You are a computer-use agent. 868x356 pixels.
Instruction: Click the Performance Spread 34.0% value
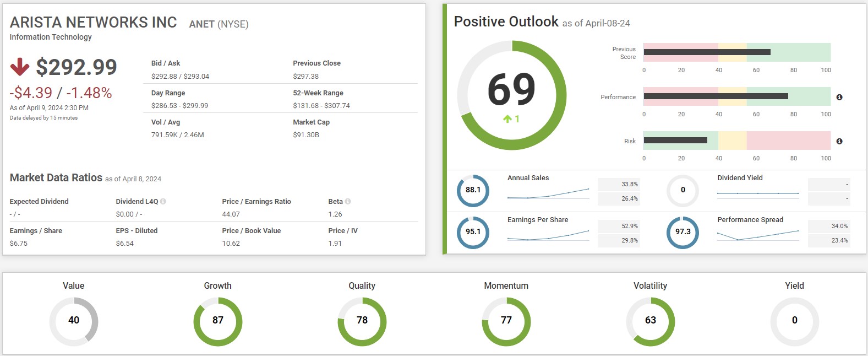(840, 226)
